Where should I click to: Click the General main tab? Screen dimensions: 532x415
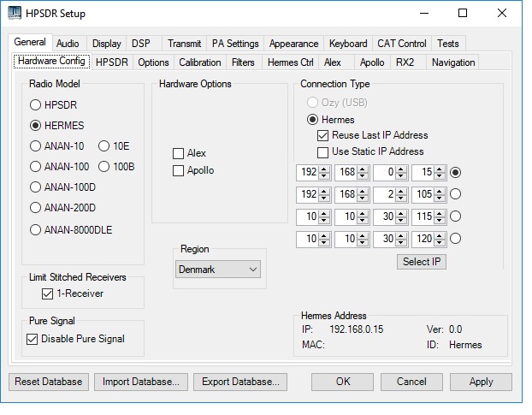30,43
